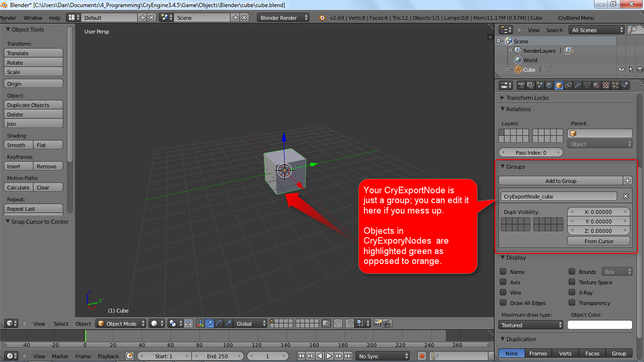Expand the RenderLayers tree item
644x362 pixels.
(x=510, y=50)
